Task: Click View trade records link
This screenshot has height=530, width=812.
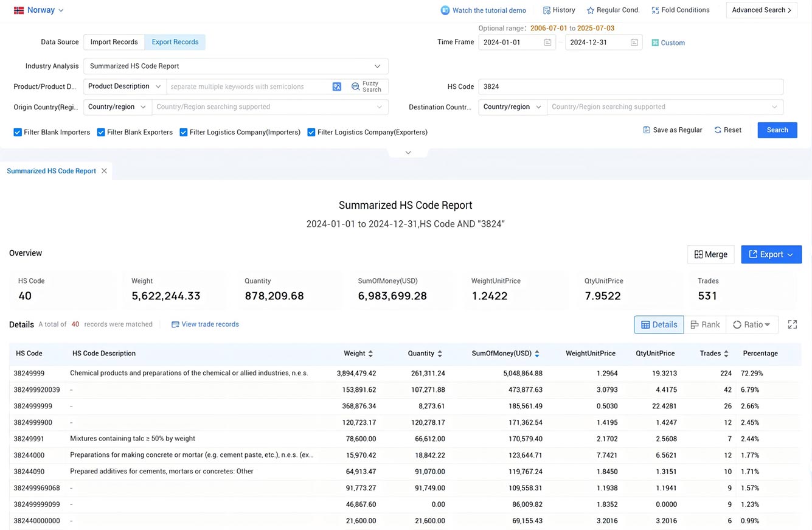Action: [205, 324]
